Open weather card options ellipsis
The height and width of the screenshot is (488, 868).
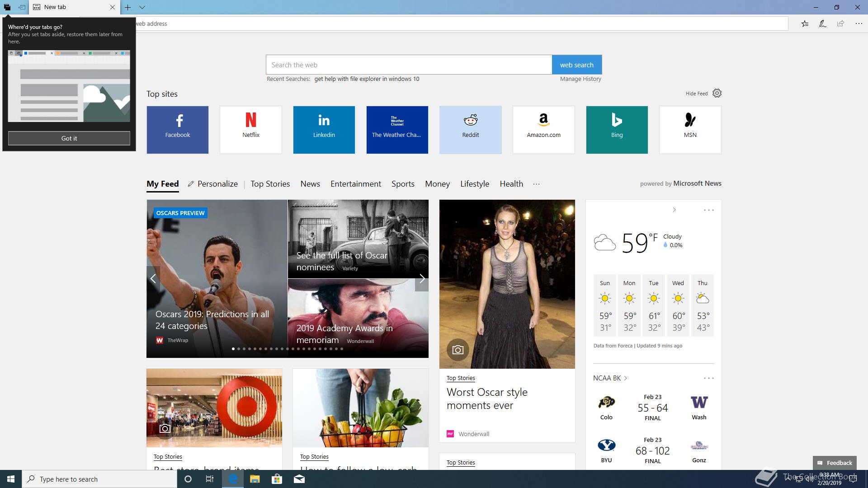click(708, 210)
